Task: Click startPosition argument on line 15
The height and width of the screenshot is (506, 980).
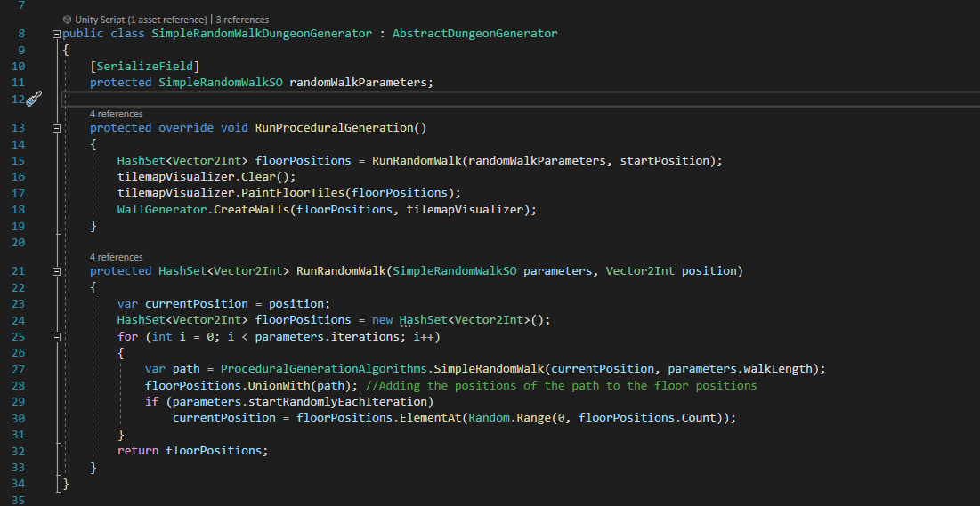Action: [x=664, y=161]
